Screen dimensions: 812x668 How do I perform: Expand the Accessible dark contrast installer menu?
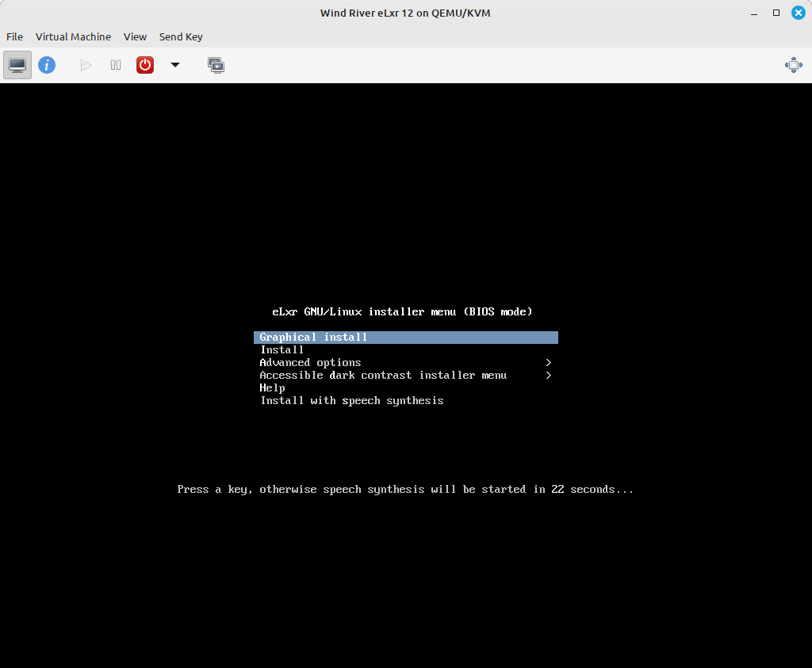click(383, 375)
